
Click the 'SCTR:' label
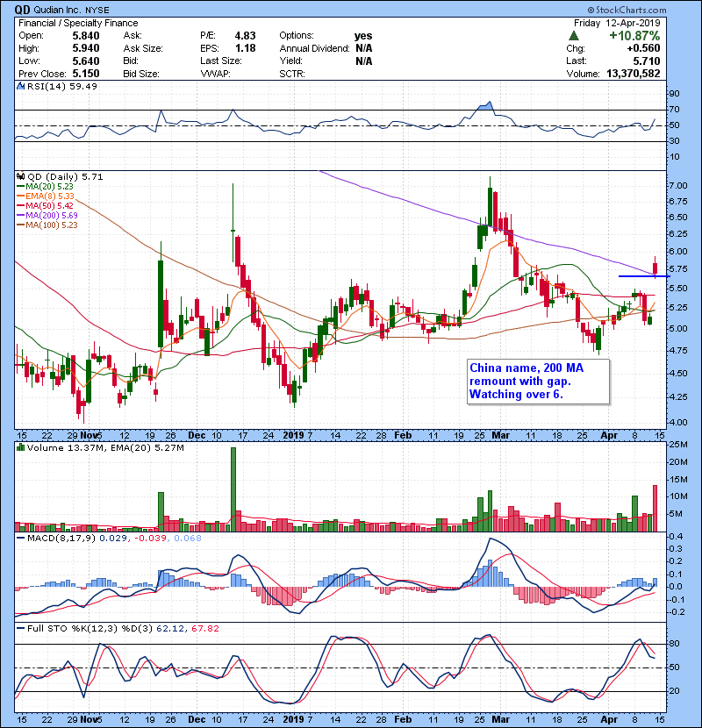pos(291,74)
